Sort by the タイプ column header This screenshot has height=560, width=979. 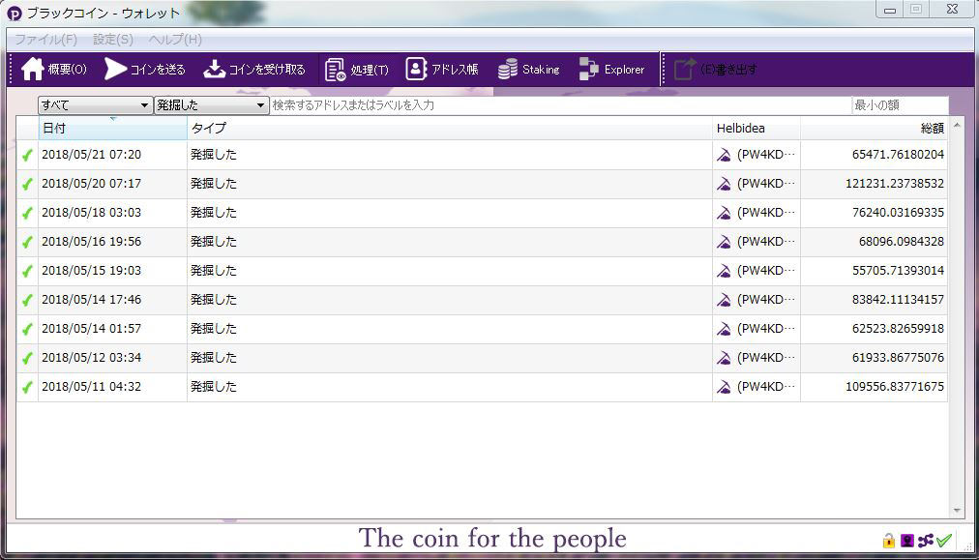[x=450, y=128]
